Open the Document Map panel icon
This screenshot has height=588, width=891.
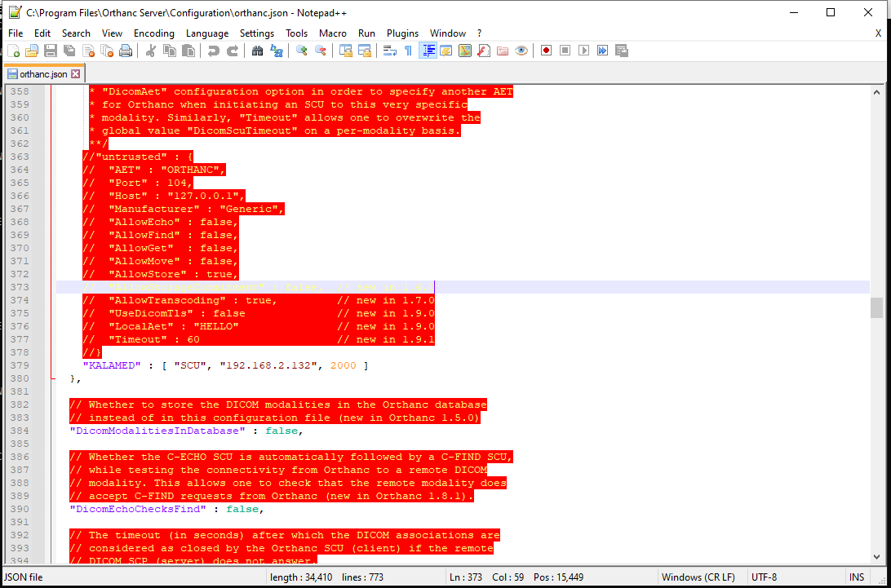click(x=465, y=51)
